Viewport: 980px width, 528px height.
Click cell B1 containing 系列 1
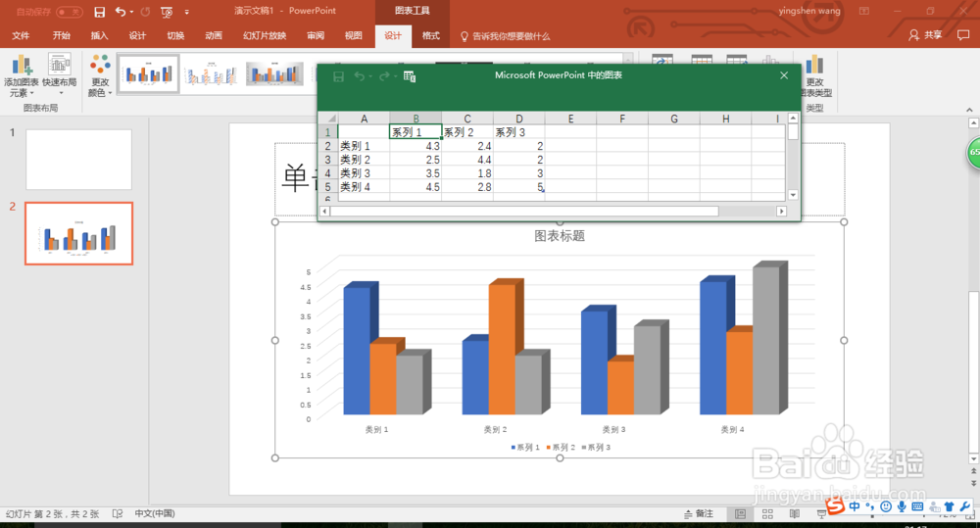[416, 132]
